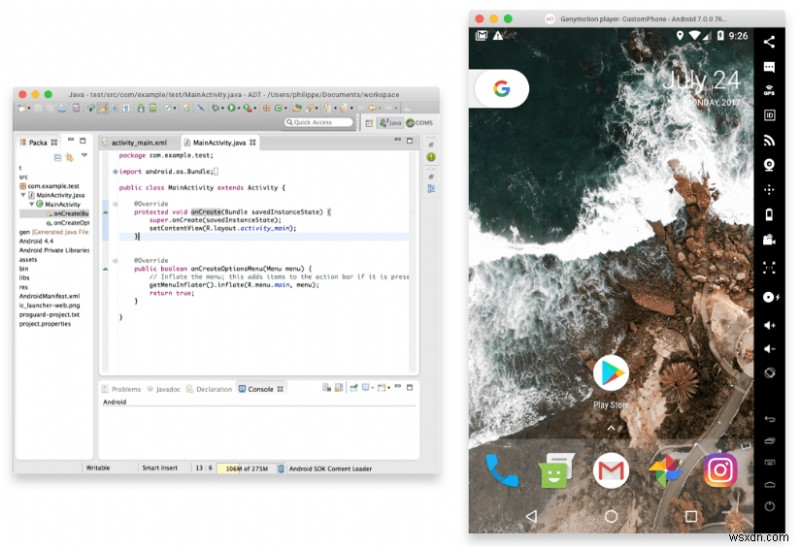Select the onCreateOptionsMenu method tree item
Image resolution: width=800 pixels, height=547 pixels.
click(67, 222)
